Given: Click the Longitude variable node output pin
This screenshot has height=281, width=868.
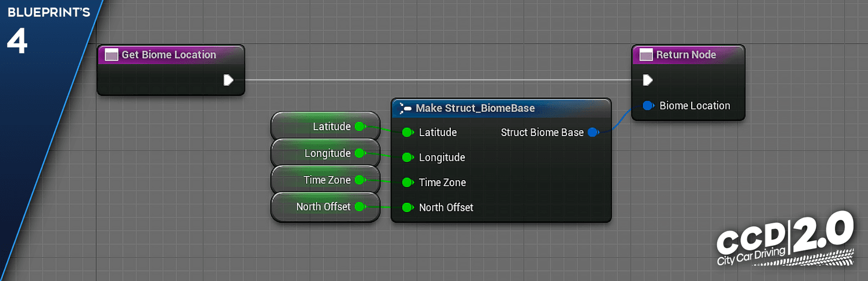Looking at the screenshot, I should point(360,153).
